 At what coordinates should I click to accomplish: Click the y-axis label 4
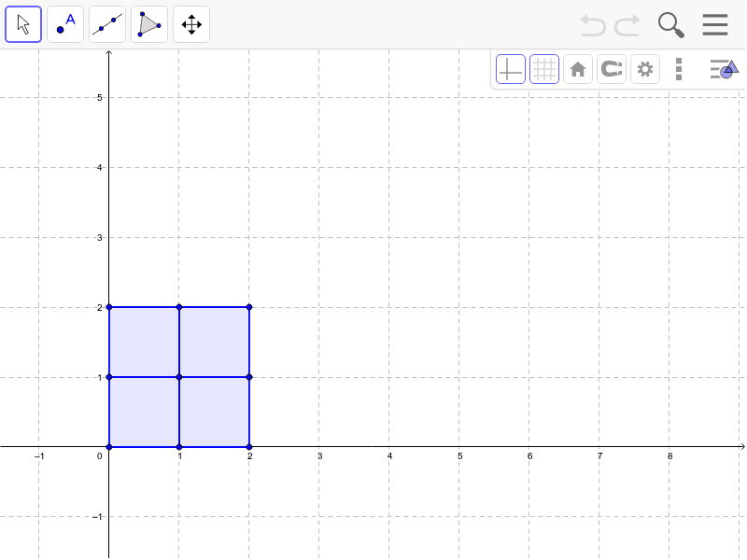point(100,168)
